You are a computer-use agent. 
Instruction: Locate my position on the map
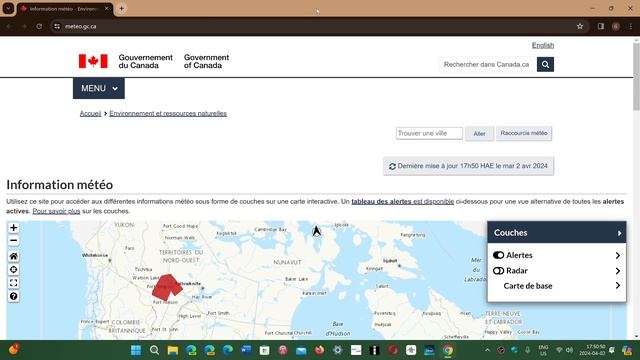(13, 270)
